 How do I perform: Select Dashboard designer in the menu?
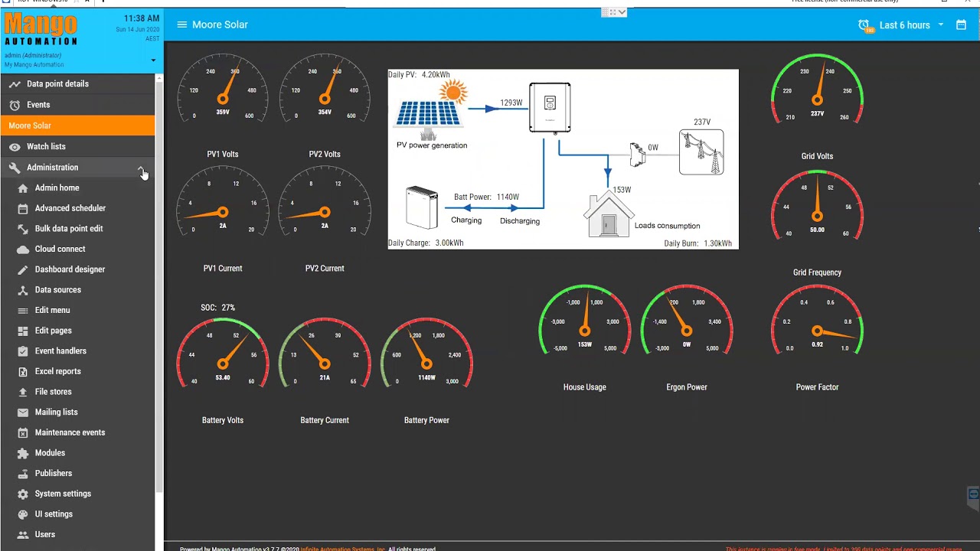point(77,269)
